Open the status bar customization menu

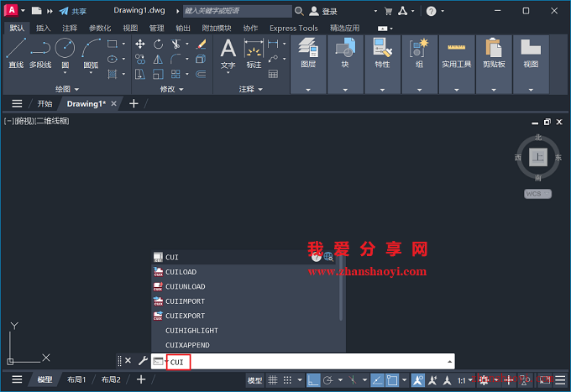click(560, 380)
